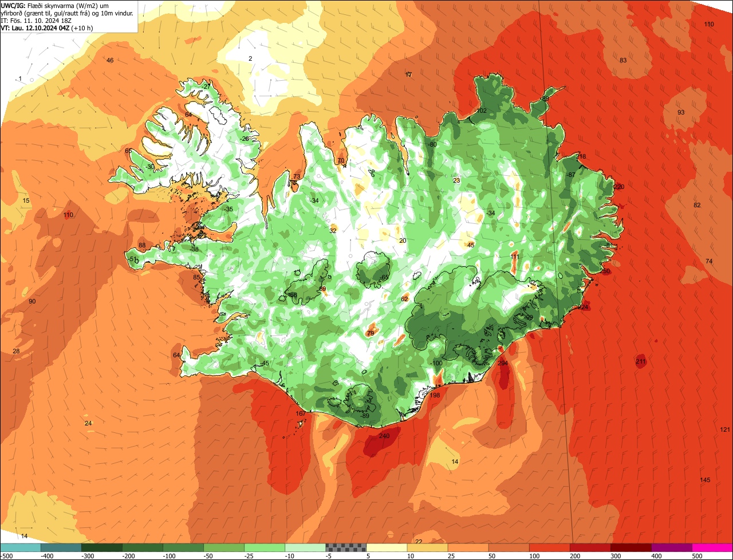Pick the bright green swatch between -25 and -10
This screenshot has height=560, width=733.
click(265, 547)
